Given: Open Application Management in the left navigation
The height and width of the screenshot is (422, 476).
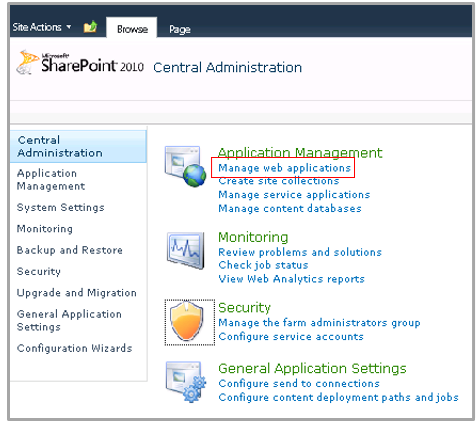Looking at the screenshot, I should point(51,180).
